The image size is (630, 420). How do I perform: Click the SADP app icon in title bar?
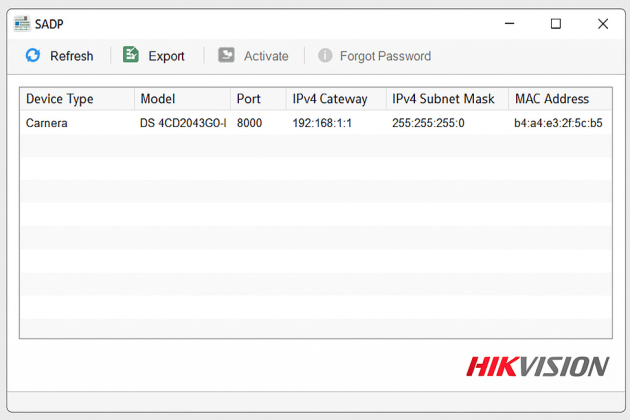pos(22,24)
